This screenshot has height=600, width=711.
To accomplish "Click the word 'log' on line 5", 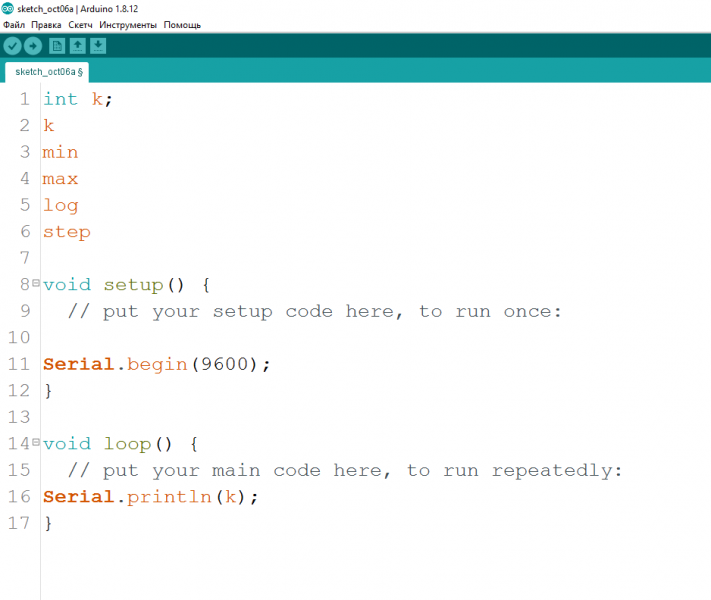I will click(x=60, y=205).
